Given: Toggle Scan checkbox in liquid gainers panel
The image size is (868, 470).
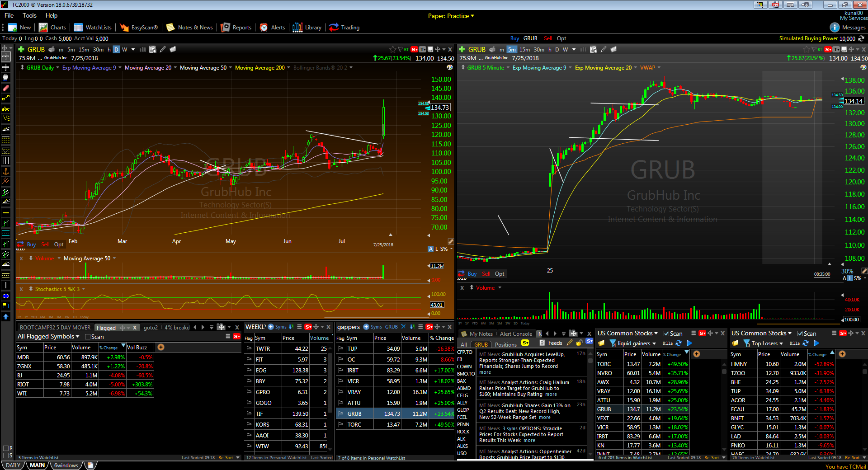Looking at the screenshot, I should coord(666,334).
